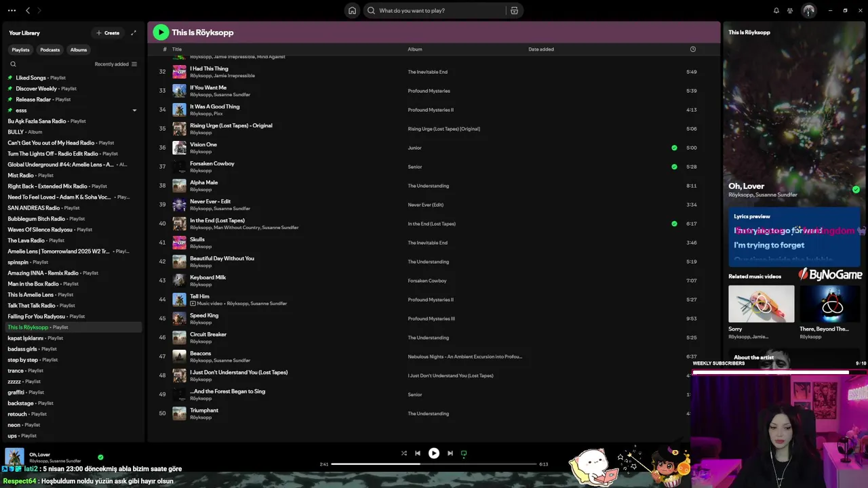This screenshot has width=868, height=488.
Task: Open artist Röyksopp in now playing bar
Action: [x=38, y=461]
